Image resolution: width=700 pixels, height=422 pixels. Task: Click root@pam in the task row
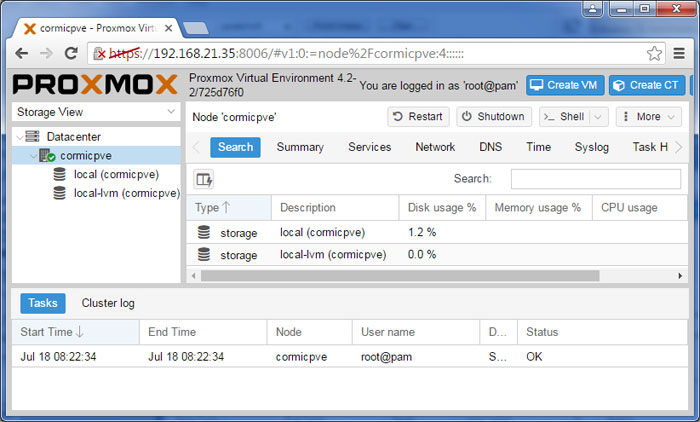point(387,357)
